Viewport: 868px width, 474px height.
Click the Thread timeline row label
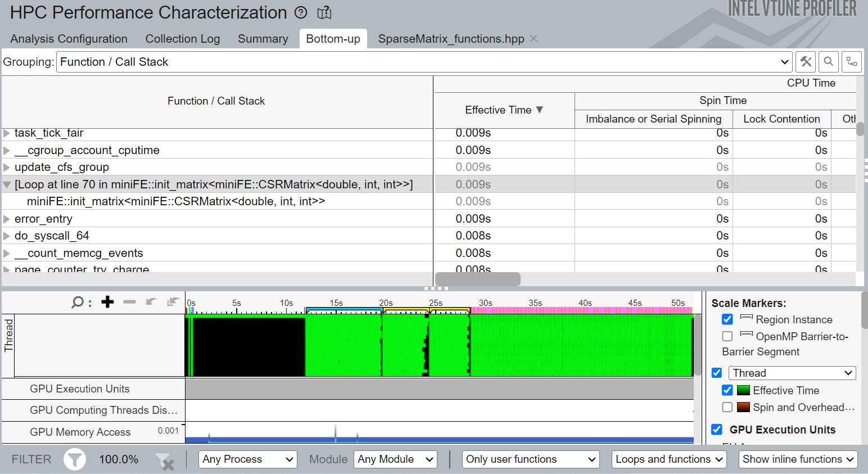[8, 336]
